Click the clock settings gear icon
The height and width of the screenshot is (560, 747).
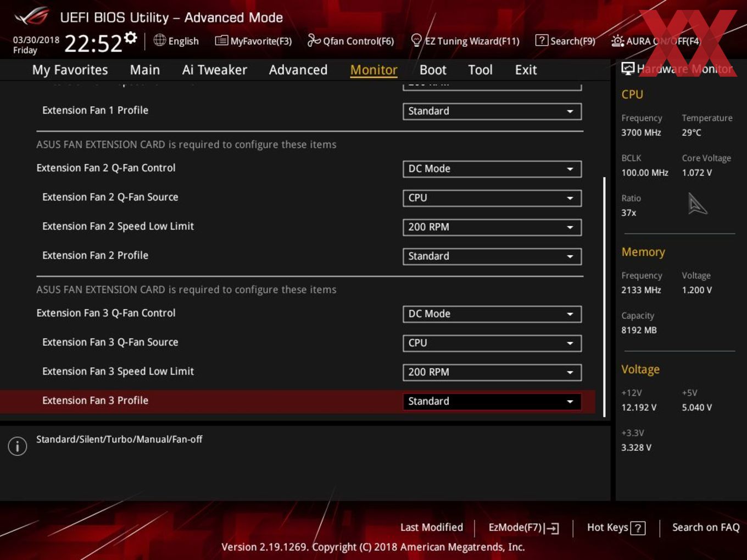tap(131, 37)
